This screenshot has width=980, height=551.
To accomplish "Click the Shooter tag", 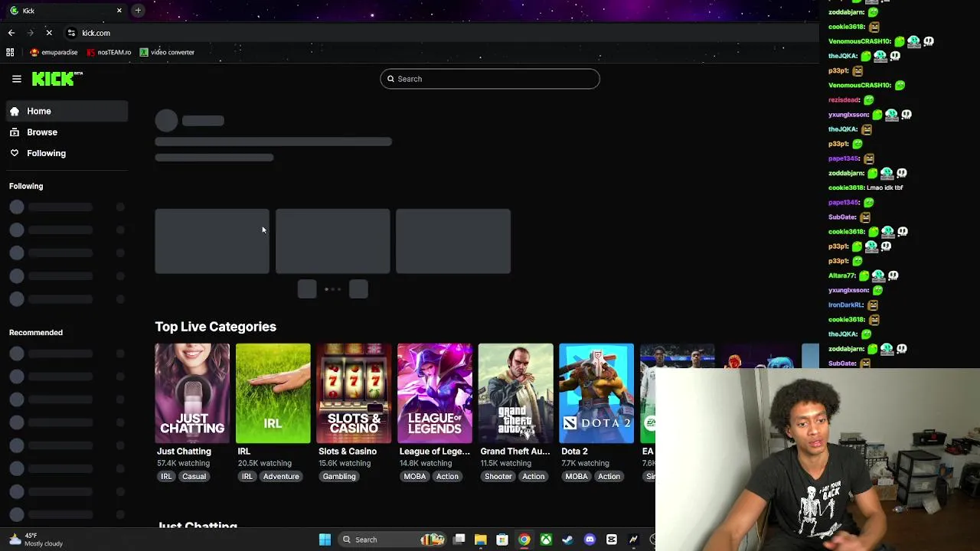I will [x=498, y=477].
